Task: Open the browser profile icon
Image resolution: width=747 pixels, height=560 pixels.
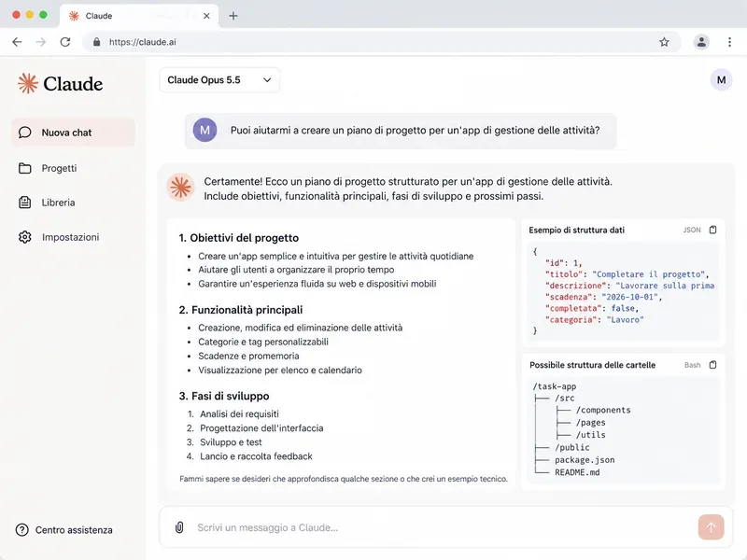Action: tap(701, 42)
